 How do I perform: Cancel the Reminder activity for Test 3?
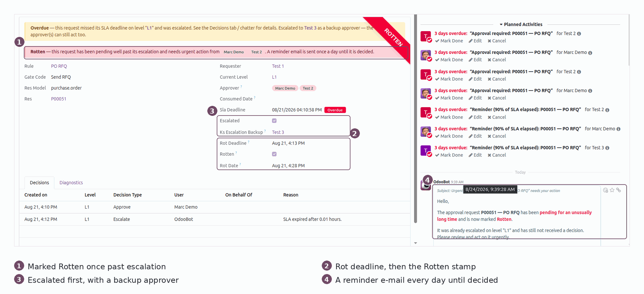[497, 155]
